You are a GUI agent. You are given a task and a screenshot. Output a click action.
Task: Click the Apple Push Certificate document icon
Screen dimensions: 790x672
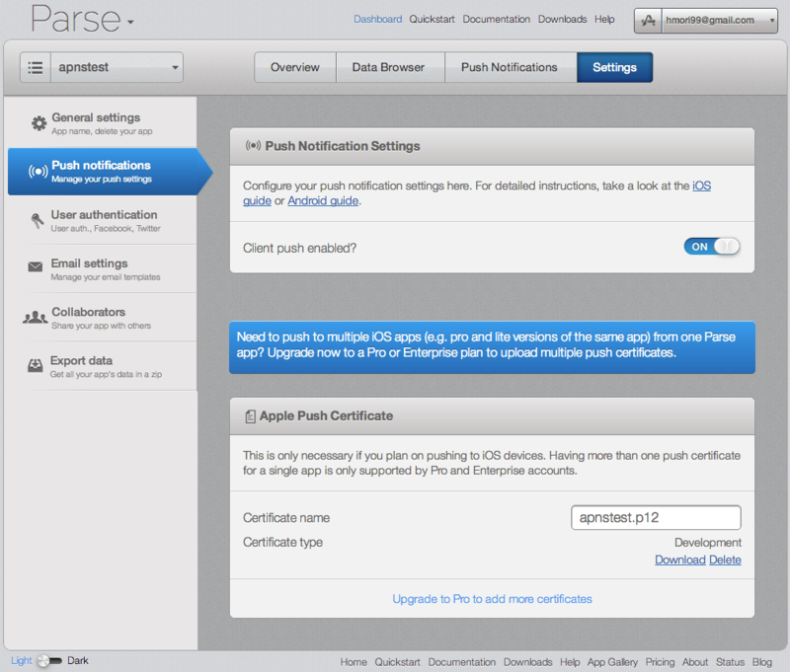click(251, 416)
